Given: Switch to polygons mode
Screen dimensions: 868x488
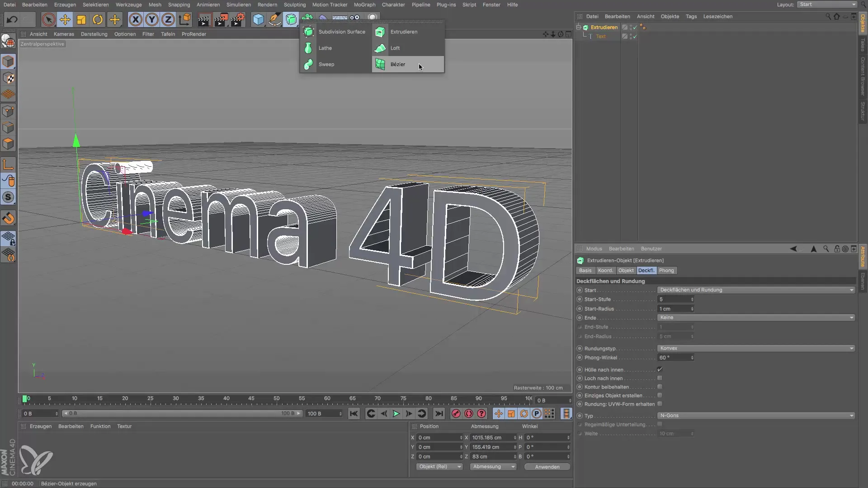Looking at the screenshot, I should [x=8, y=144].
